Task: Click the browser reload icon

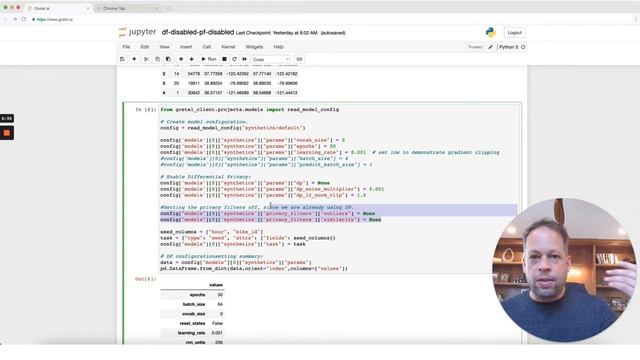Action: (x=24, y=19)
